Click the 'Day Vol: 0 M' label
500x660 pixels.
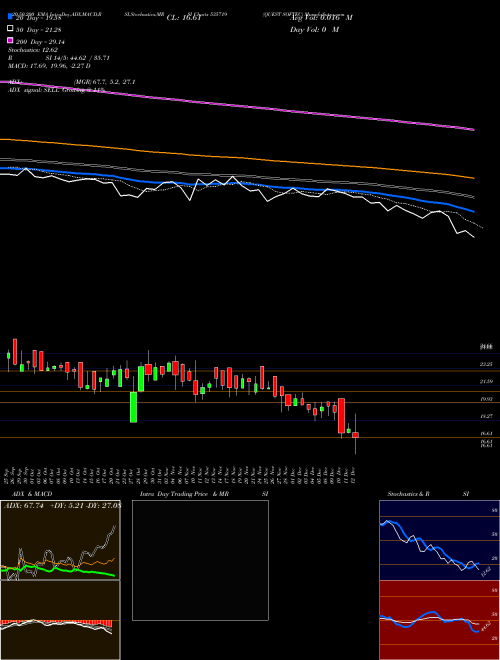coord(314,29)
